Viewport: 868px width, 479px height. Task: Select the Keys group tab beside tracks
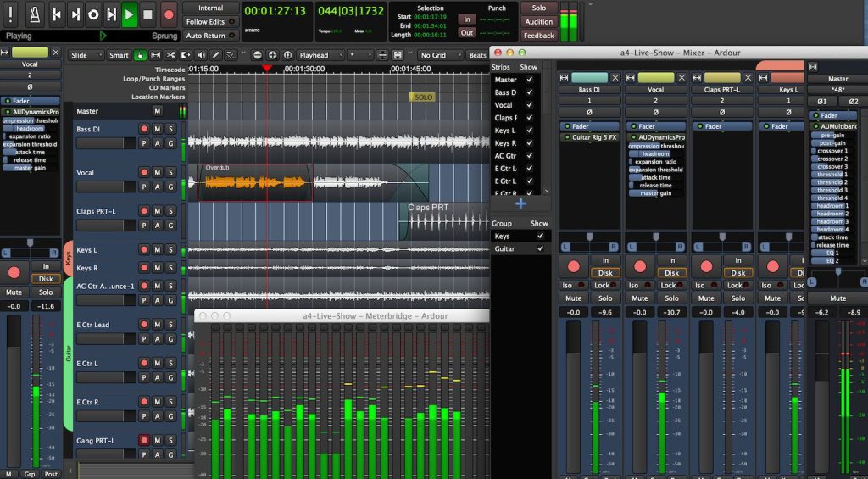[x=69, y=258]
